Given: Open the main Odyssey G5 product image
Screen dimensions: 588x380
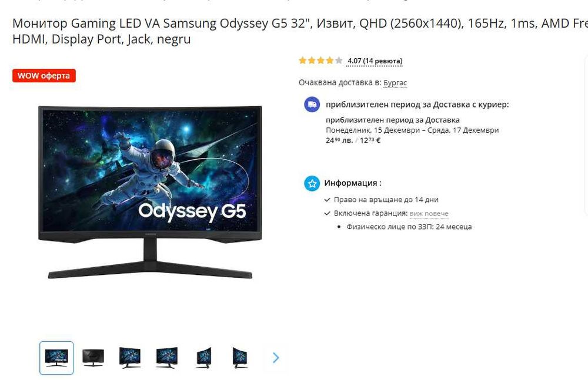Looking at the screenshot, I should click(x=150, y=192).
